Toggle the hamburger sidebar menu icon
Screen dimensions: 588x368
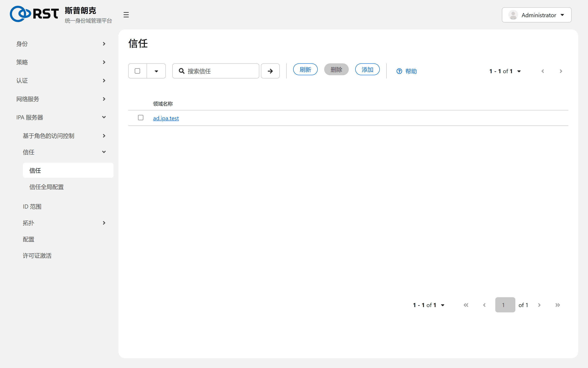pos(126,15)
